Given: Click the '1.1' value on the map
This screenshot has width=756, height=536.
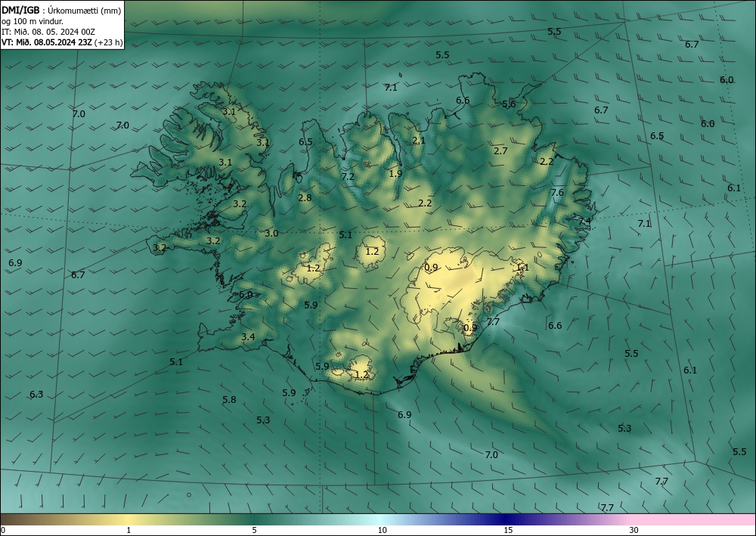Looking at the screenshot, I should click(x=522, y=268).
